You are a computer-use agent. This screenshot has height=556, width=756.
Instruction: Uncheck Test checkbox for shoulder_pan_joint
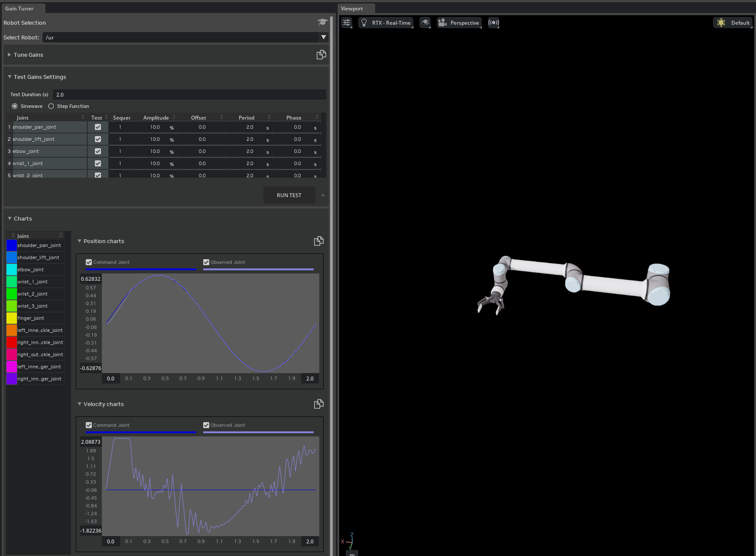(98, 127)
